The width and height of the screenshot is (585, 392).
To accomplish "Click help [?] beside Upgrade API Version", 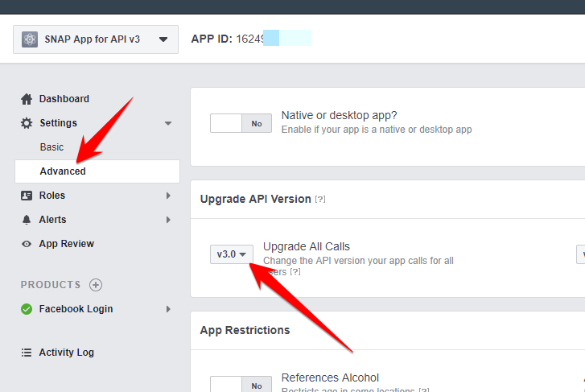I will (x=320, y=200).
